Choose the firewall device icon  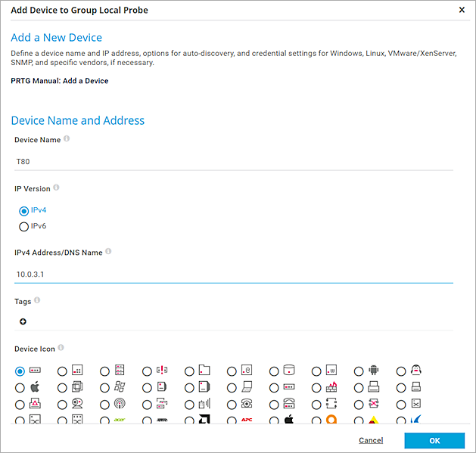tap(316, 387)
